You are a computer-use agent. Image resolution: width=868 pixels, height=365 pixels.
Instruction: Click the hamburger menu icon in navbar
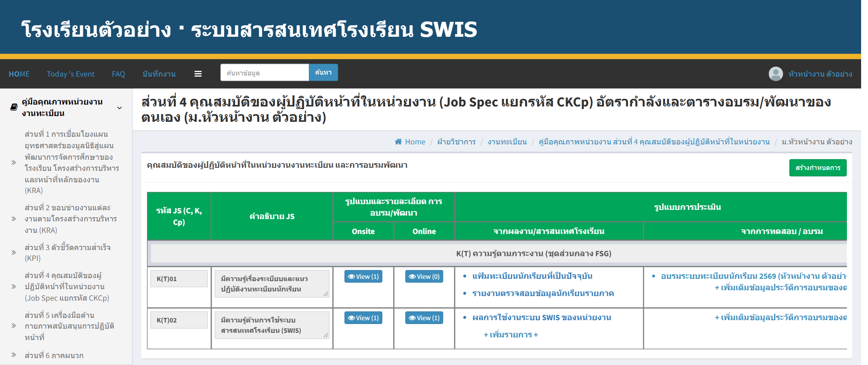(198, 74)
